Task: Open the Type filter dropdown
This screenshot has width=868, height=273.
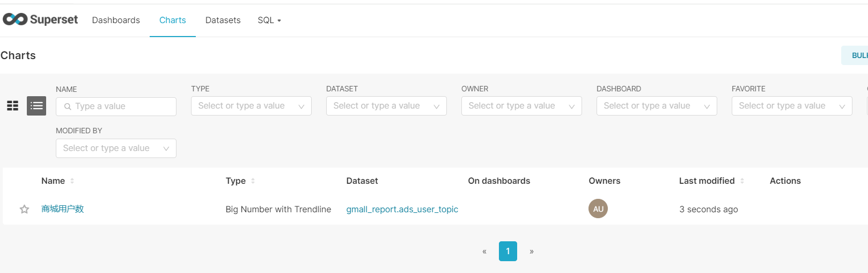Action: pyautogui.click(x=251, y=106)
